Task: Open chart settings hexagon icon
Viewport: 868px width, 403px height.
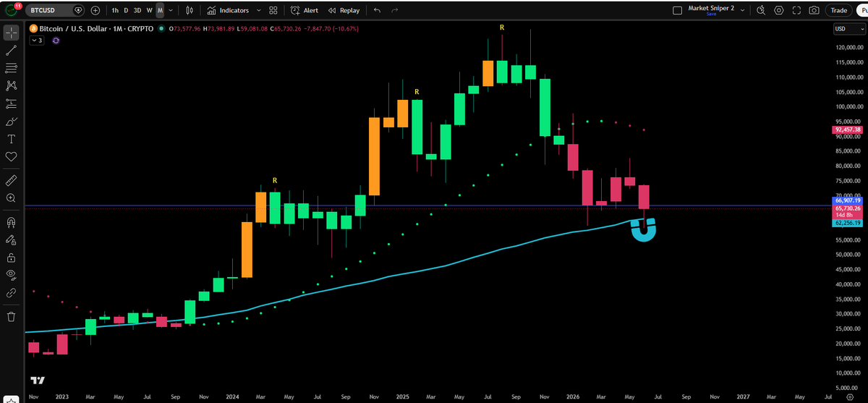Action: (x=779, y=11)
